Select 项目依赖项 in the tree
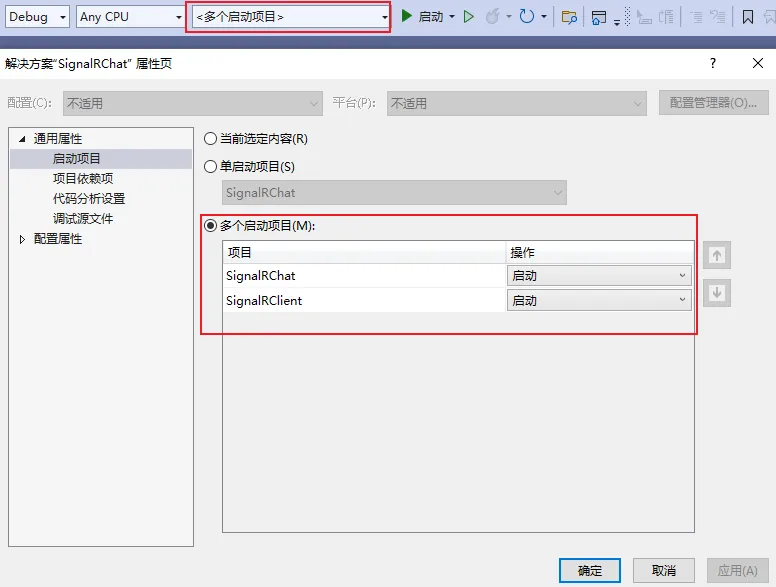 (x=83, y=178)
